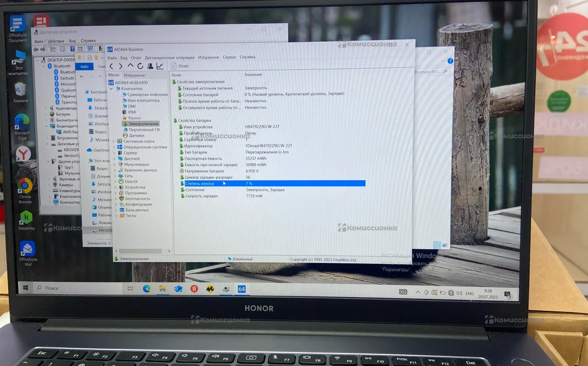
Task: Click the AIDA64 user profile toolbar icon
Action: point(150,66)
